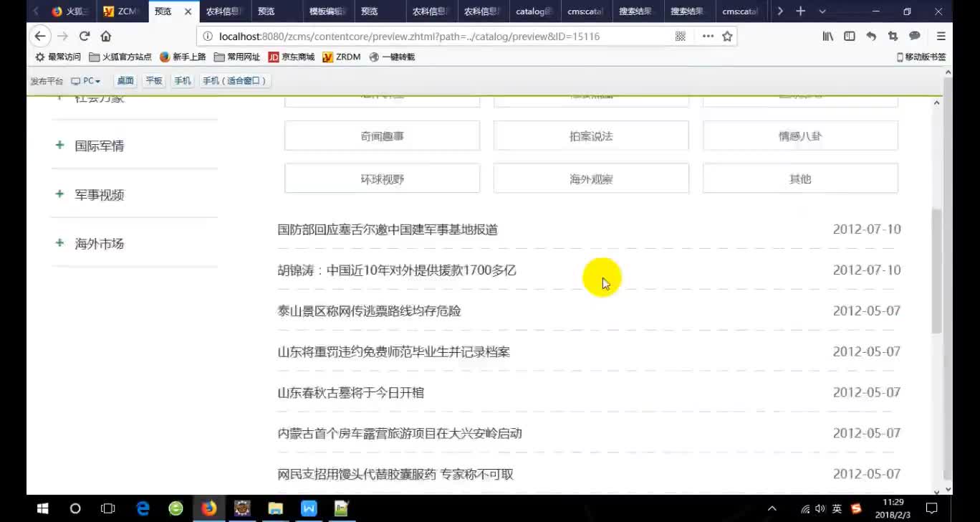Select 手机（适合窗口） preview mode
Screen dimensions: 980x522
coord(234,81)
